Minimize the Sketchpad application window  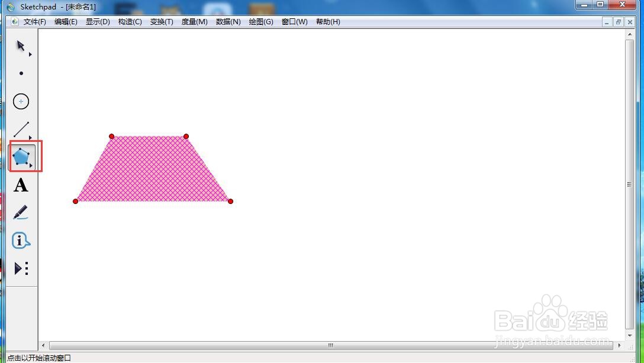584,5
